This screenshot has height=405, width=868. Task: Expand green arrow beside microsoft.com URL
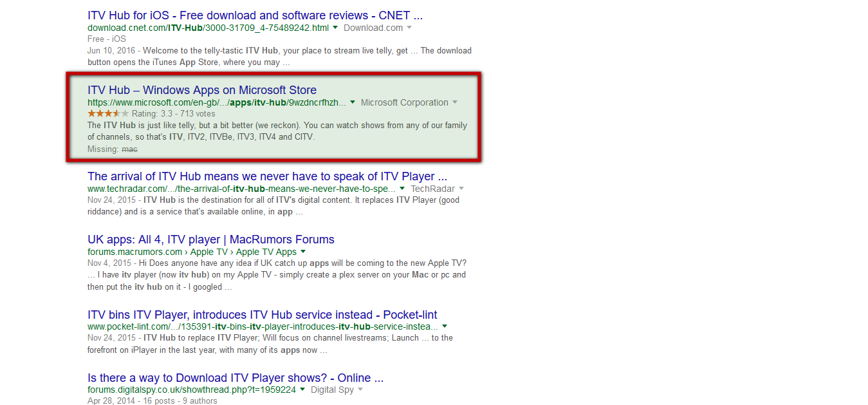coord(353,102)
